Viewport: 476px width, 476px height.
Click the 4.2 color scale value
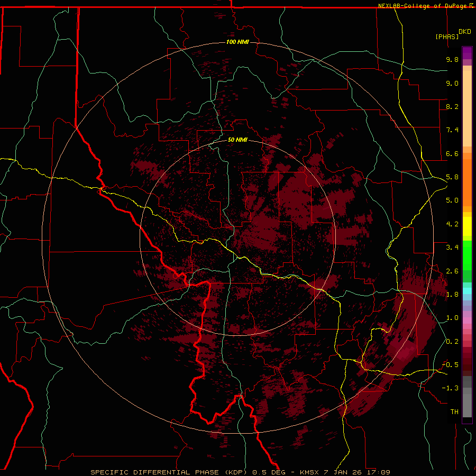[452, 224]
